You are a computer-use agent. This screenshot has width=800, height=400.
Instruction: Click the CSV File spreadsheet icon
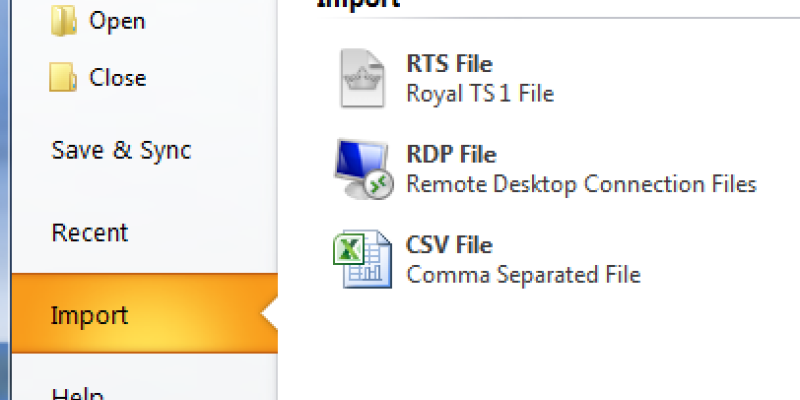[359, 259]
